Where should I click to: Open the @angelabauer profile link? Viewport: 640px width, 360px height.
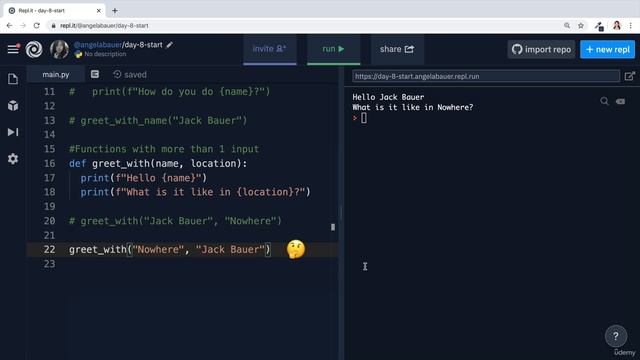(98, 45)
